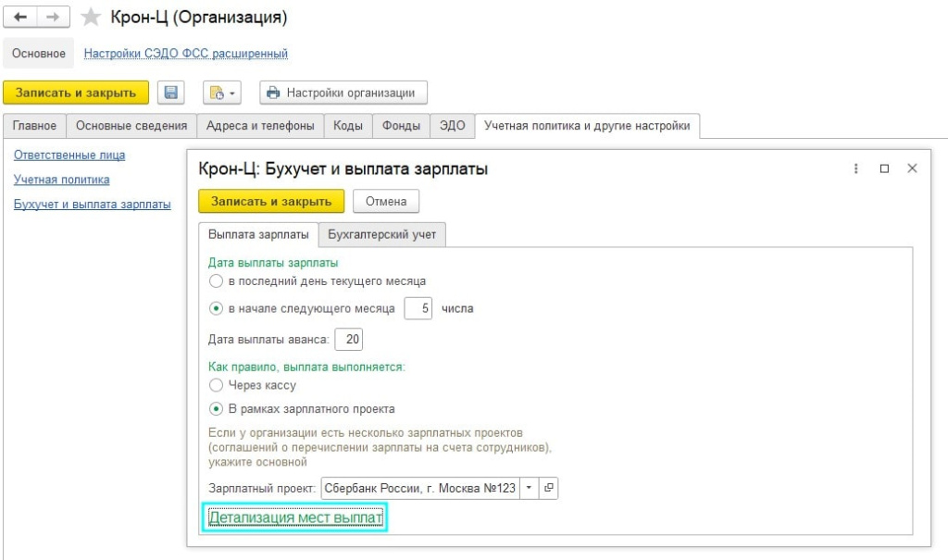Save using the floppy disk icon
The height and width of the screenshot is (560, 948).
[171, 93]
